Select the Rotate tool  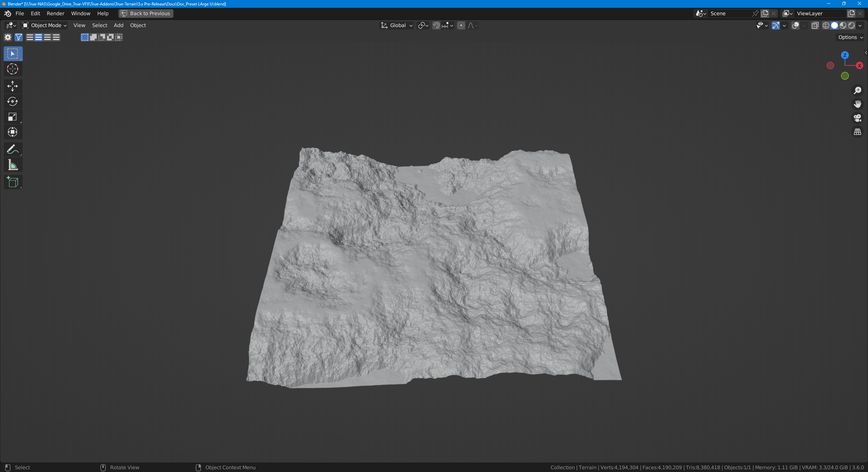[13, 101]
